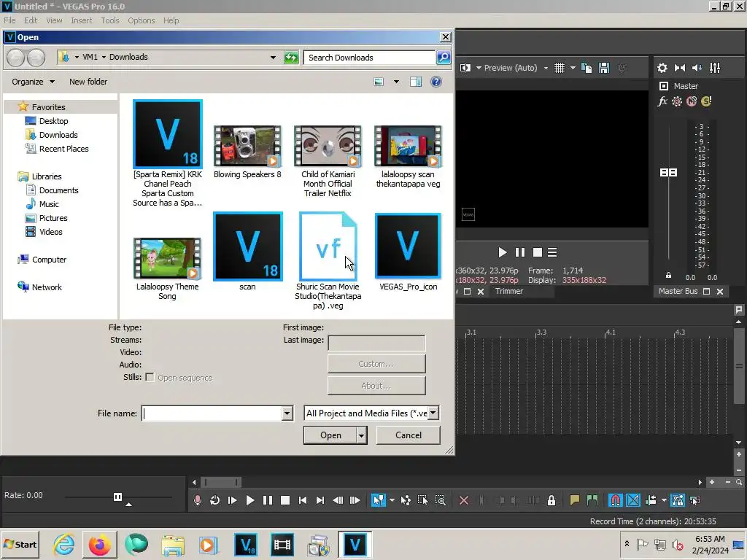The height and width of the screenshot is (560, 747).
Task: Toggle Enable Snapping magnet
Action: [x=615, y=500]
